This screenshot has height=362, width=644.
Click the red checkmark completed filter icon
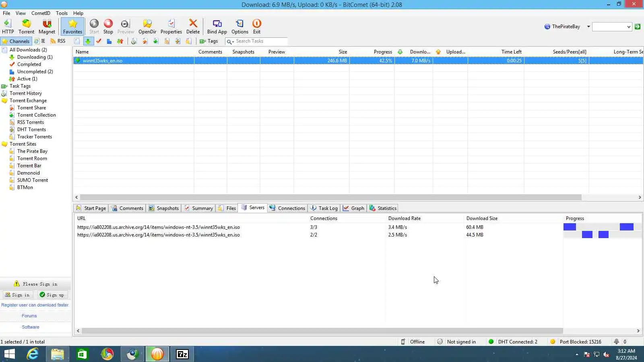click(x=99, y=41)
